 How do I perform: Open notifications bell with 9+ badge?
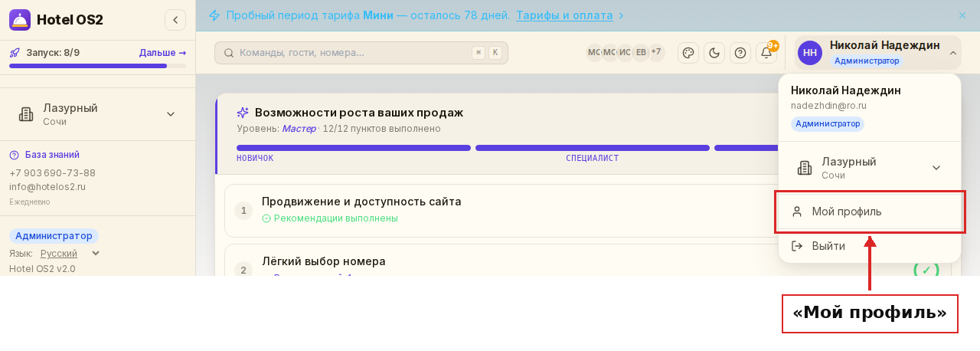click(766, 53)
